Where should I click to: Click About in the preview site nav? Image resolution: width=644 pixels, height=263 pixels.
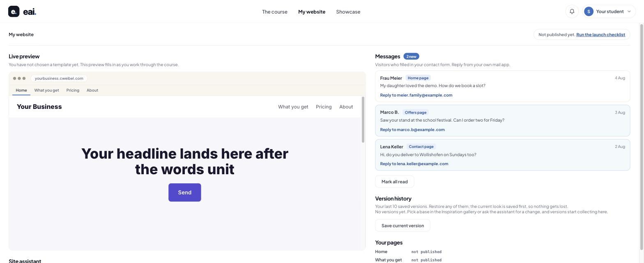346,107
